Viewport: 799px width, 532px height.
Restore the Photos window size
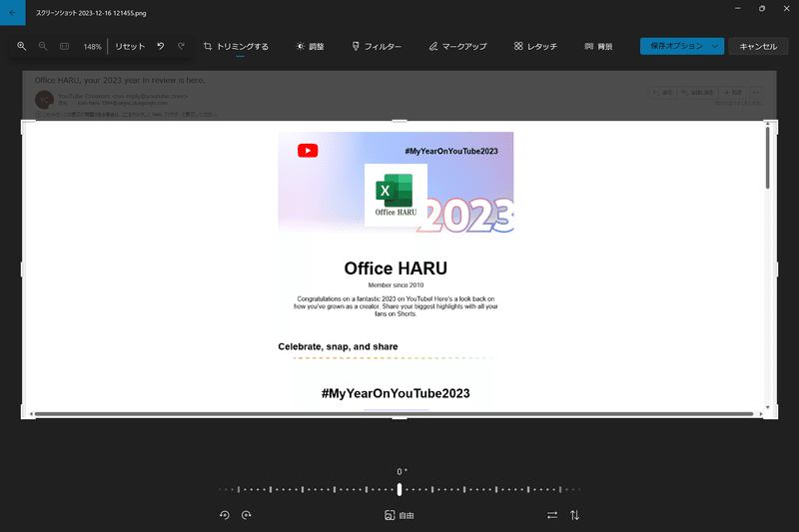coord(762,9)
